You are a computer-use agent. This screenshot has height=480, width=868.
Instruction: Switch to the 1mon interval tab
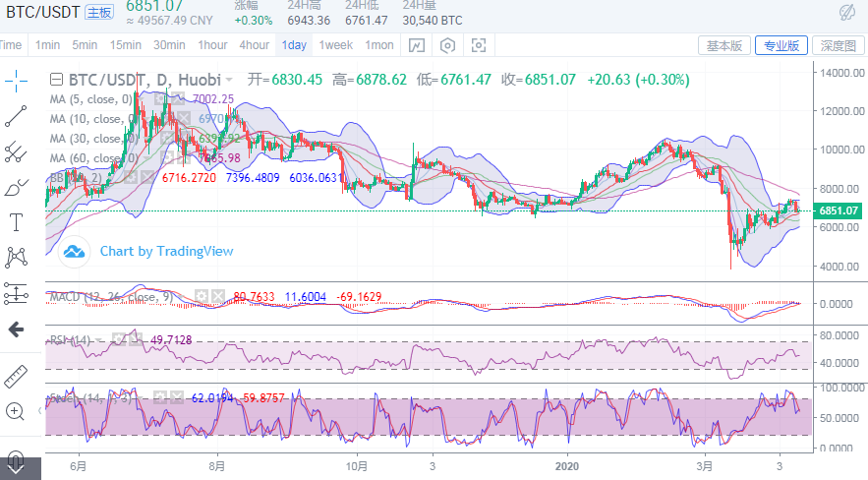(379, 45)
